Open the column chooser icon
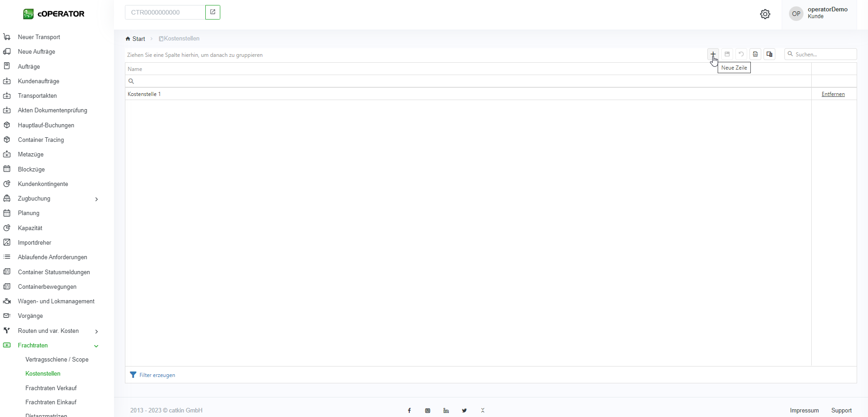This screenshot has width=868, height=417. [769, 54]
